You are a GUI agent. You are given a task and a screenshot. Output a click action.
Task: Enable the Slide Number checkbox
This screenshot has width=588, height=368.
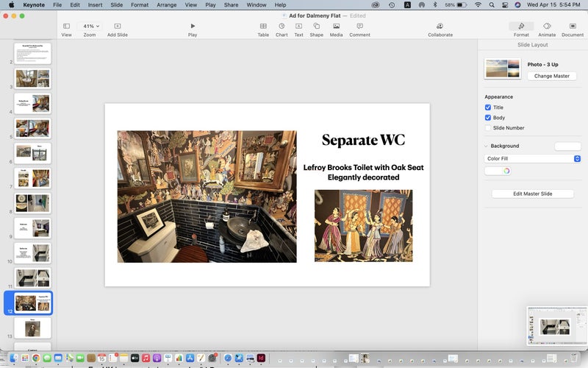(488, 128)
